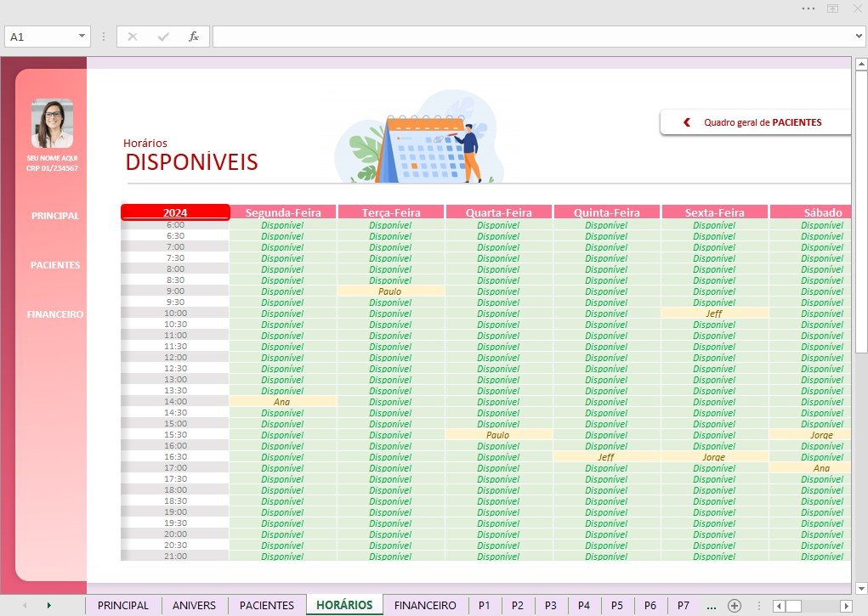Open the P5 sheet tab

point(617,606)
